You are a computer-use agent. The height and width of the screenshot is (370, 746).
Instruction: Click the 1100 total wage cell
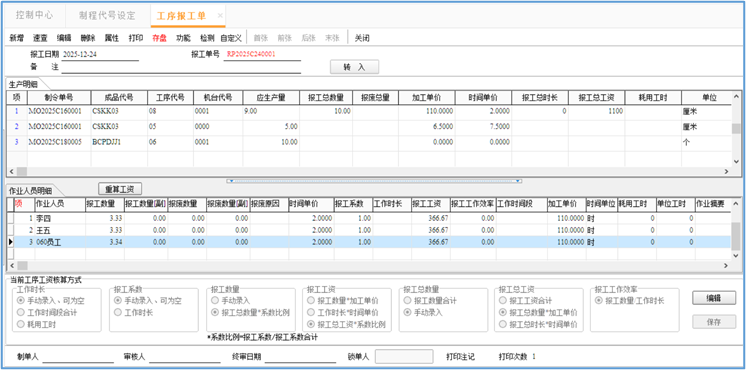pos(597,111)
